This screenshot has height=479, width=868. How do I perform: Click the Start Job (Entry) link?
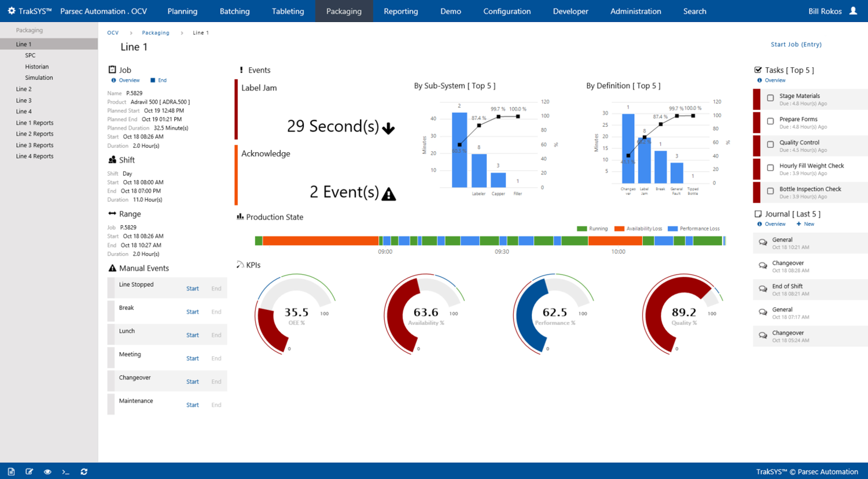[796, 45]
